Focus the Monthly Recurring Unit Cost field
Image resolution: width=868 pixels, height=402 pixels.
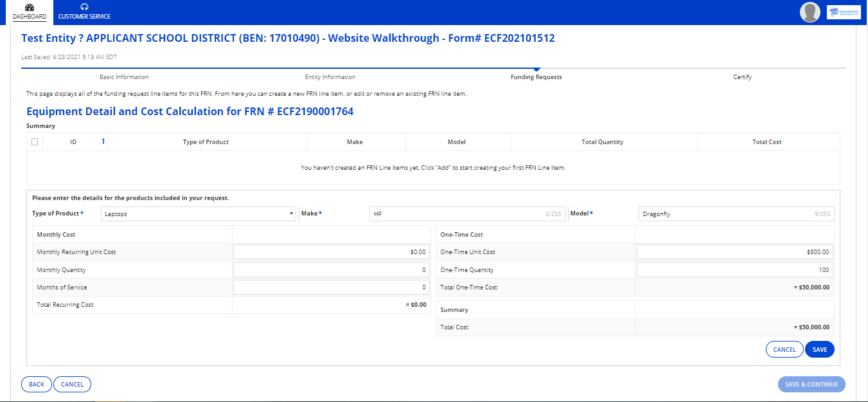[x=331, y=252]
